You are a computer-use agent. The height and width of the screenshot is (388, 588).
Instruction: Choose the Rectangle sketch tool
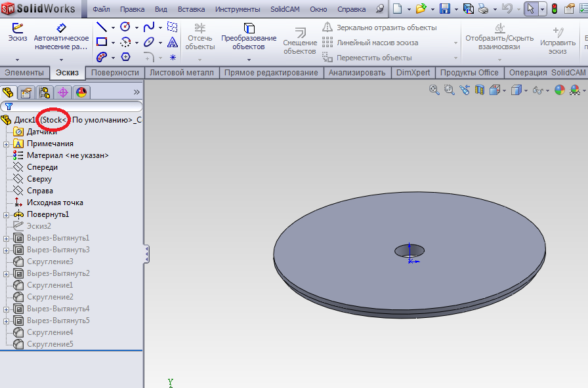pyautogui.click(x=102, y=42)
